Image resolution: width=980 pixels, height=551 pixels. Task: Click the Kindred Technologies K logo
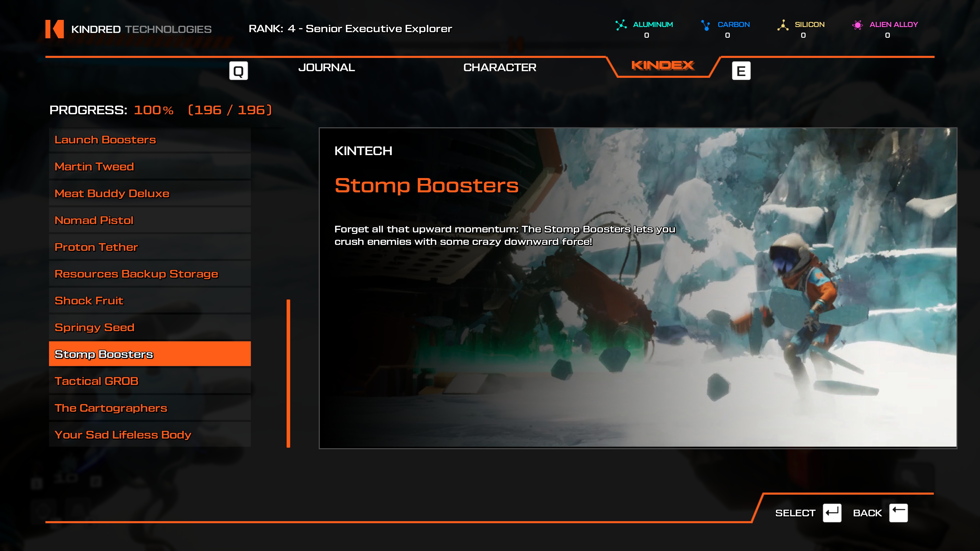[54, 29]
